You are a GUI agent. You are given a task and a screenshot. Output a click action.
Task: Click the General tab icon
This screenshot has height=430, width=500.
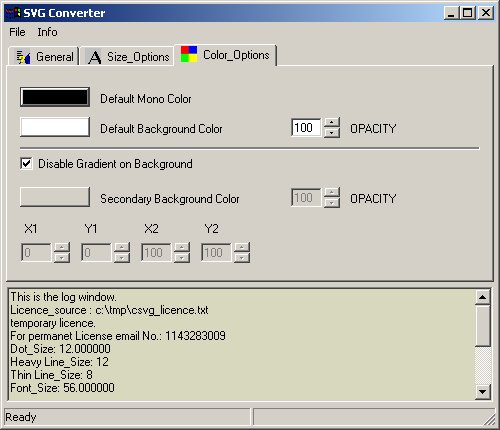[x=23, y=57]
